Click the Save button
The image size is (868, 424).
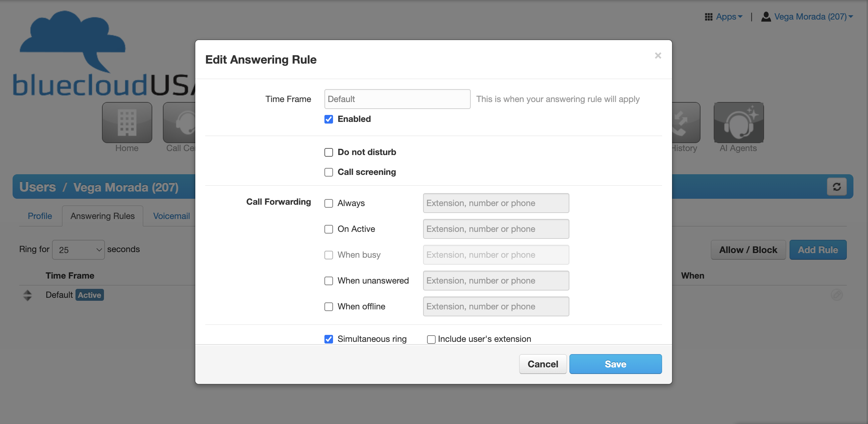[615, 364]
